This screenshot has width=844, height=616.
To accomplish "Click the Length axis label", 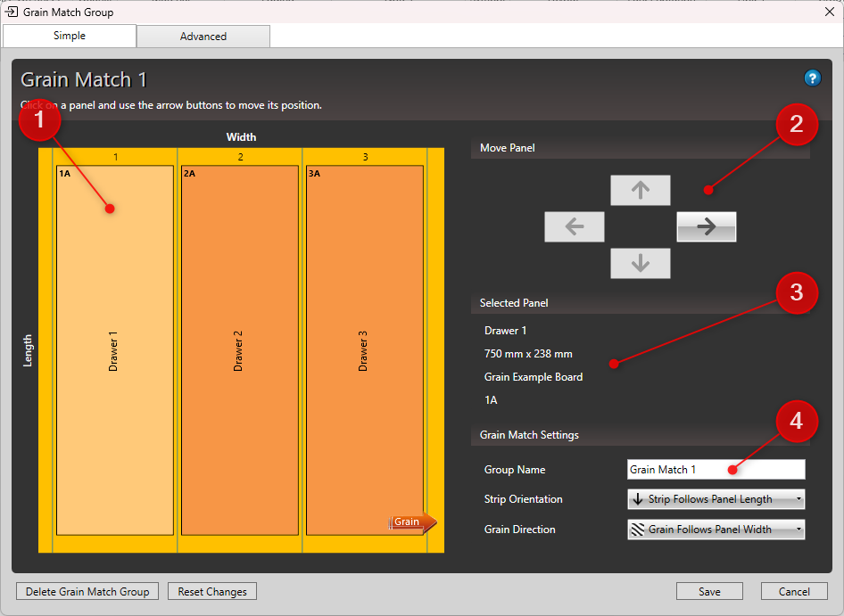I will click(28, 350).
